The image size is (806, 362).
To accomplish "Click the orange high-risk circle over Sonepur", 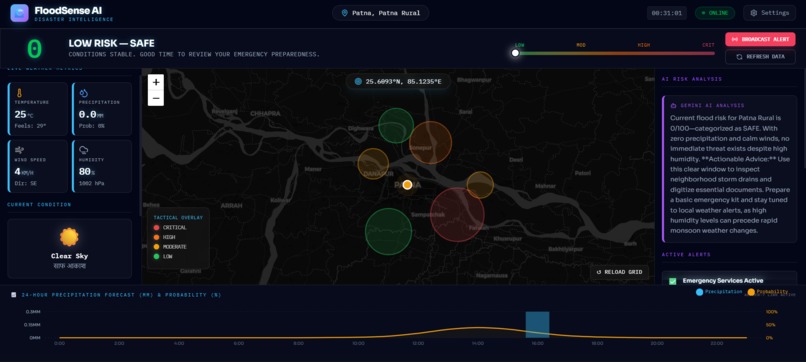I will [430, 142].
